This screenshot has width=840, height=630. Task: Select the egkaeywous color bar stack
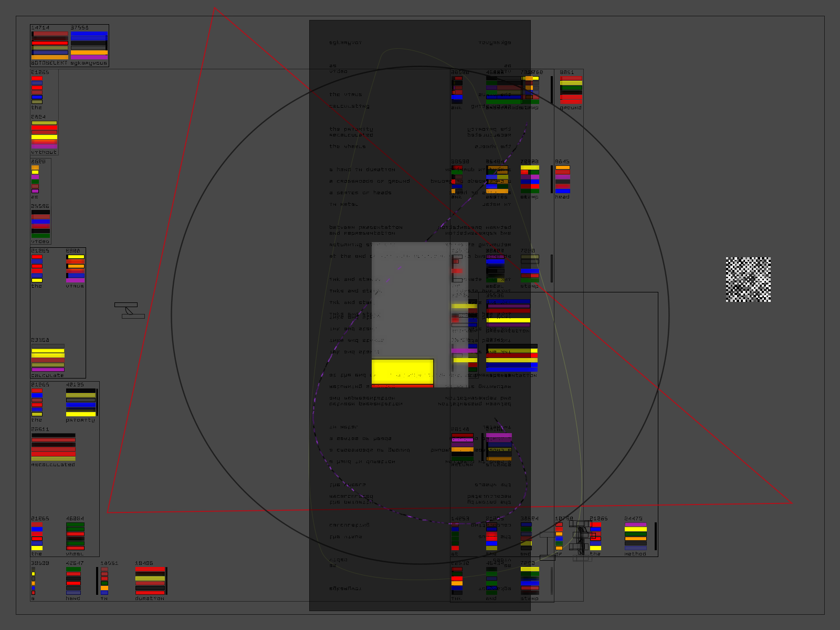tap(89, 46)
